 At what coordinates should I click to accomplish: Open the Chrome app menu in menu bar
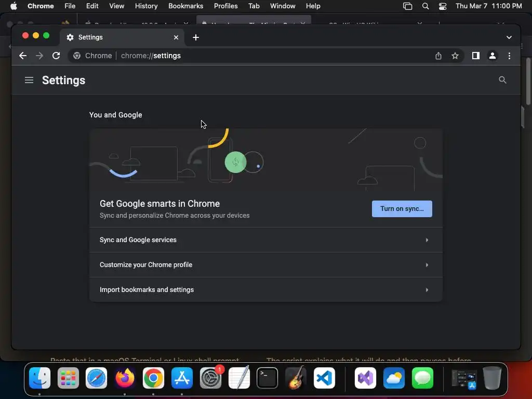tap(41, 6)
